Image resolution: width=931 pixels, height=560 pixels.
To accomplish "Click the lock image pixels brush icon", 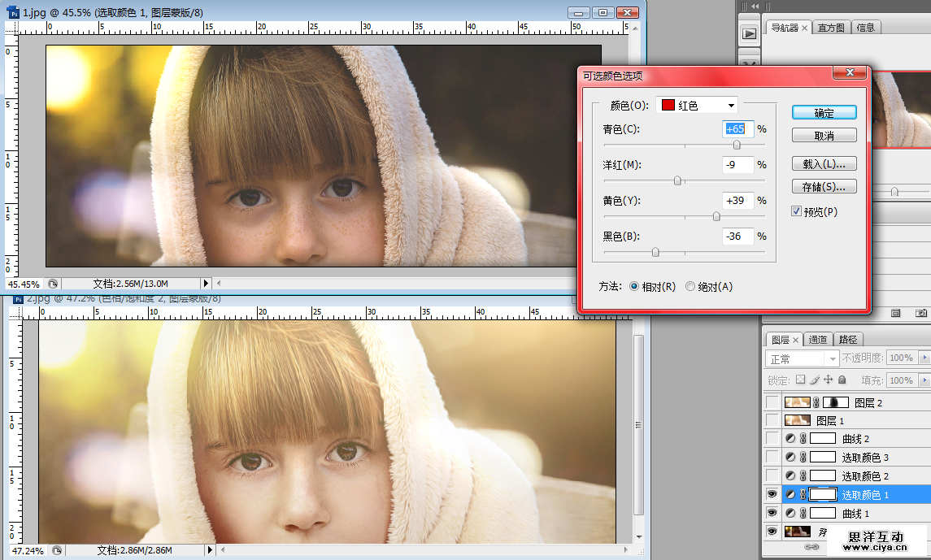I will click(x=814, y=380).
